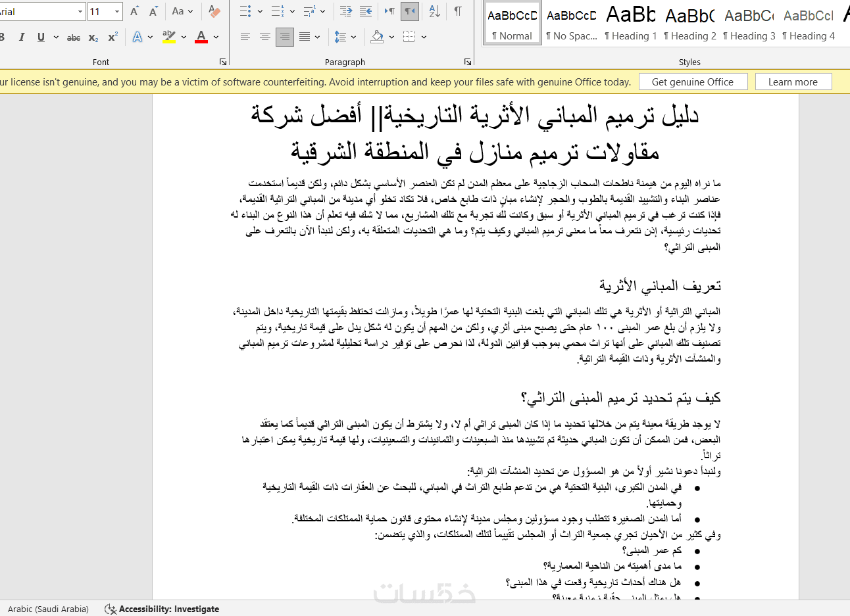Toggle italic formatting
This screenshot has width=850, height=616.
tap(22, 37)
